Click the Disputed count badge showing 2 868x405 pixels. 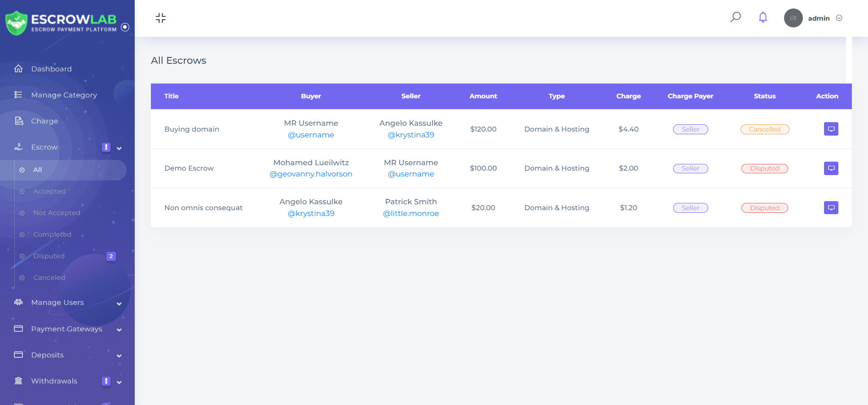[111, 256]
